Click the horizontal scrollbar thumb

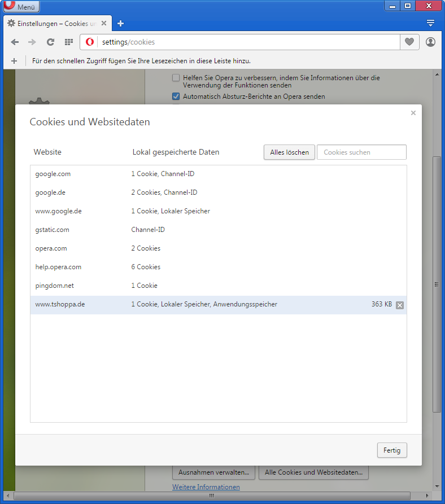point(212,496)
